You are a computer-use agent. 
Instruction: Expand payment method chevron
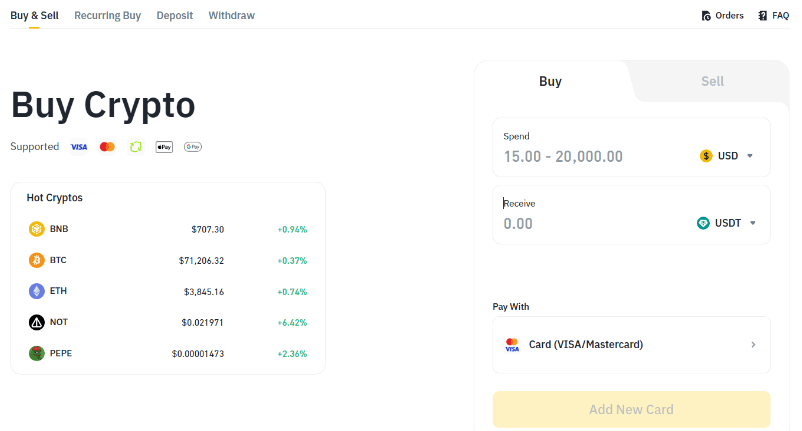[753, 345]
